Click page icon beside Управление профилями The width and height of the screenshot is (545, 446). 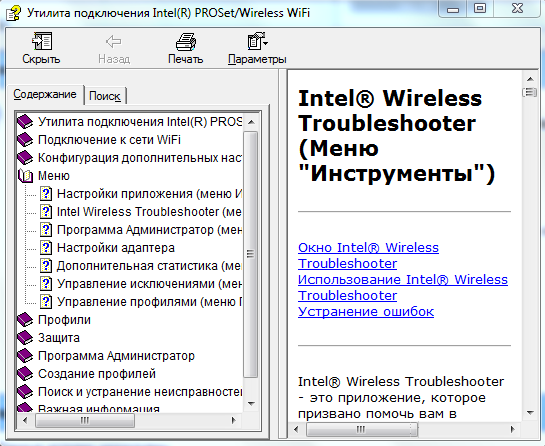coord(46,302)
